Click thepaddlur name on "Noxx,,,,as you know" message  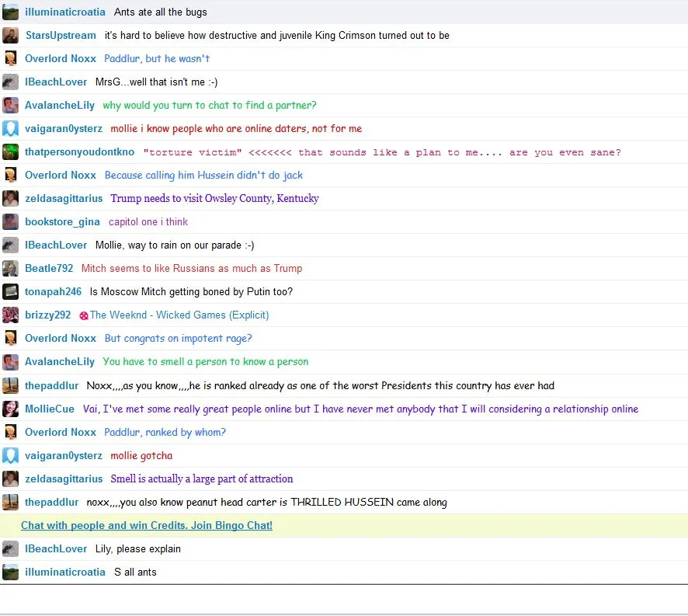(x=52, y=386)
